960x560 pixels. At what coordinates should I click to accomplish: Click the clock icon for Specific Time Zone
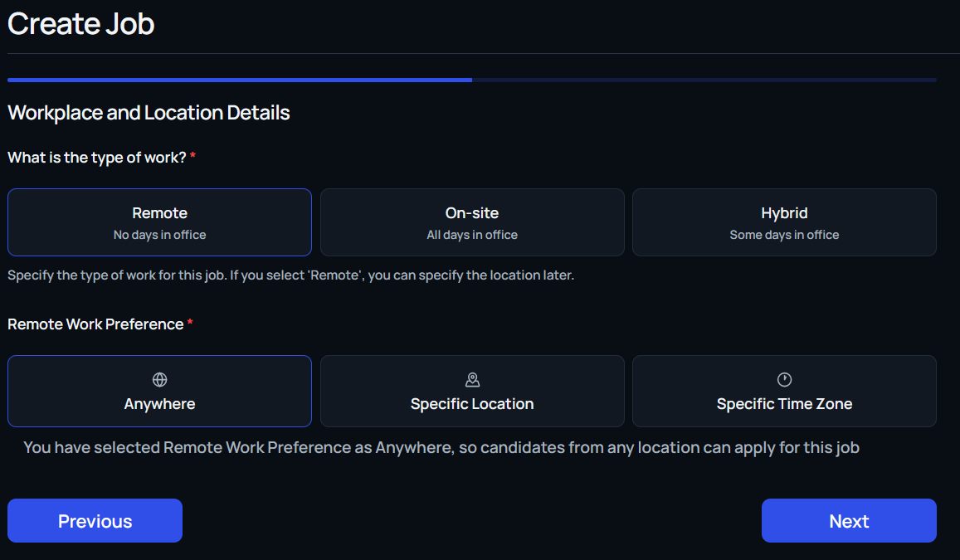(784, 380)
